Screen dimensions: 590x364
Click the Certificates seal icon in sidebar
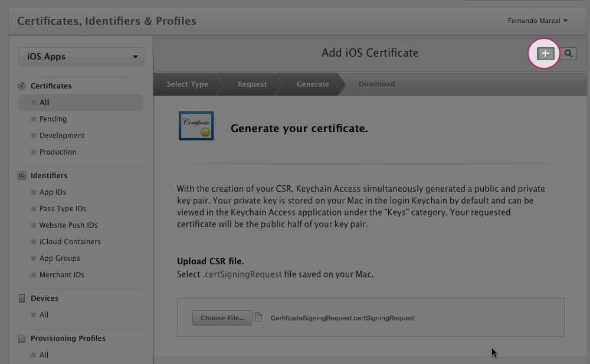tap(22, 86)
